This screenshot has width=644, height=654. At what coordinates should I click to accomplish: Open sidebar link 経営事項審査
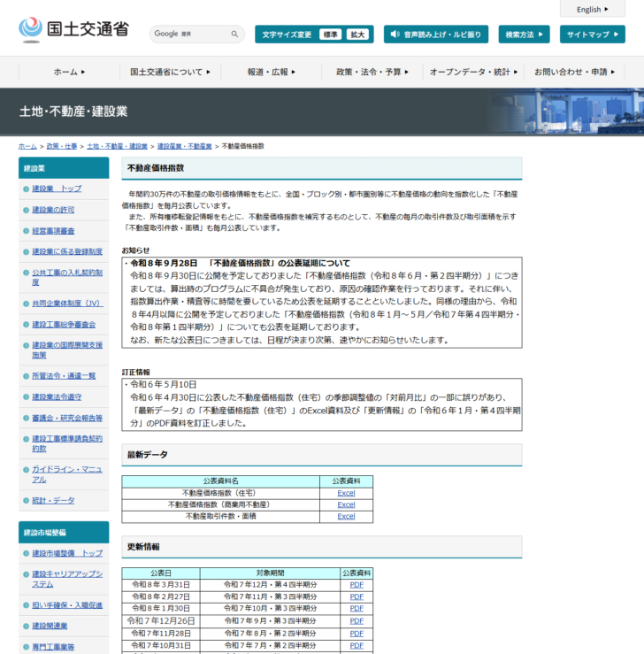click(x=53, y=231)
